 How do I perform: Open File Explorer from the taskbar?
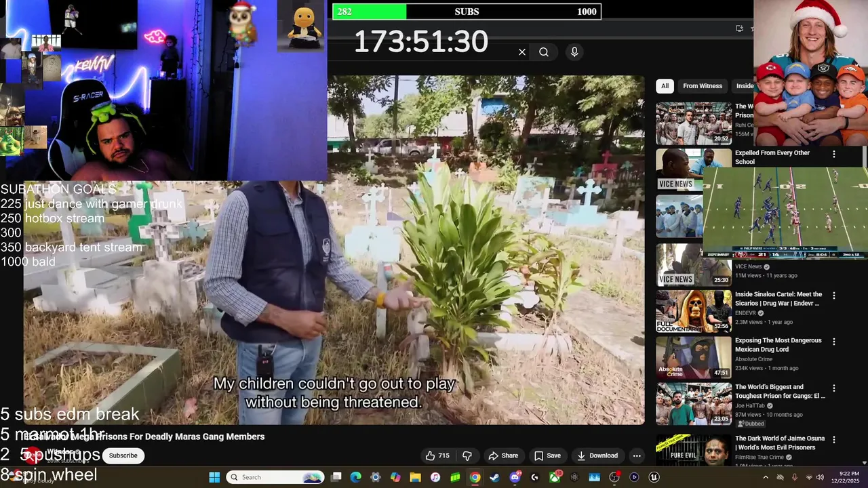415,477
